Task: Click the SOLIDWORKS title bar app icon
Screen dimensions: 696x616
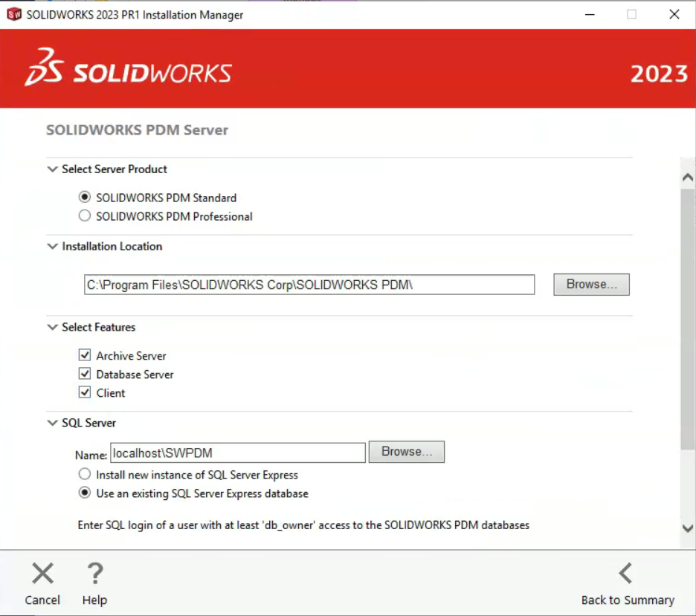Action: [14, 14]
